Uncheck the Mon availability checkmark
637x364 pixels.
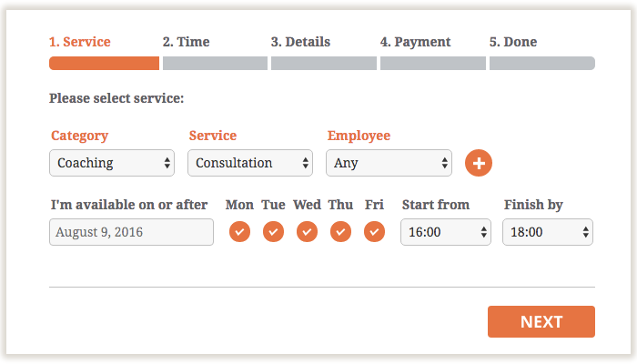(x=239, y=231)
